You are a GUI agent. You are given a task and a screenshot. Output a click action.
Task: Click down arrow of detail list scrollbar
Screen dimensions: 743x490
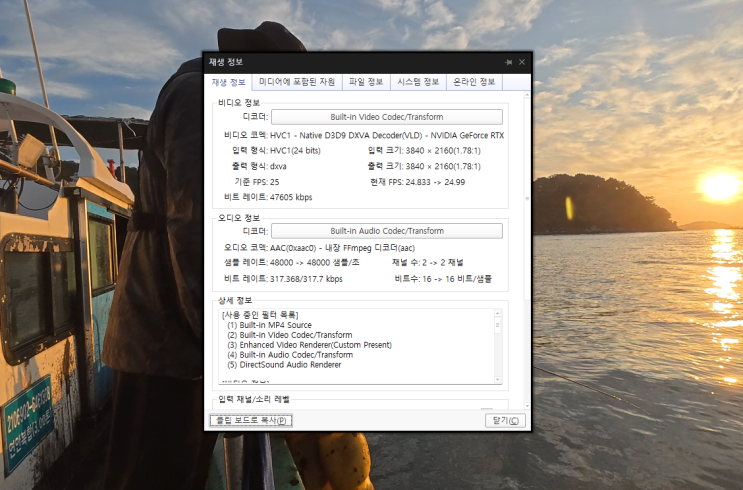[x=498, y=380]
